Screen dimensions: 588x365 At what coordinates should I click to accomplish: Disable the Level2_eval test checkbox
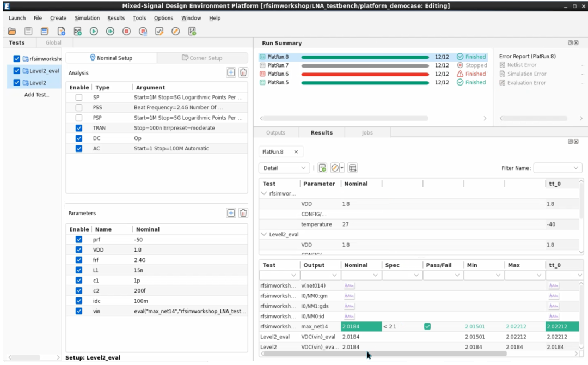pos(17,71)
